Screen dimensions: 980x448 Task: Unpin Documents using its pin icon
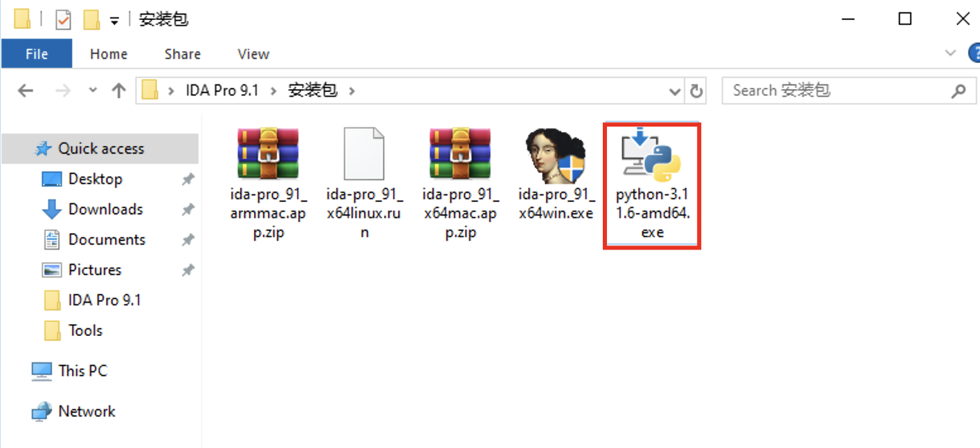point(188,241)
